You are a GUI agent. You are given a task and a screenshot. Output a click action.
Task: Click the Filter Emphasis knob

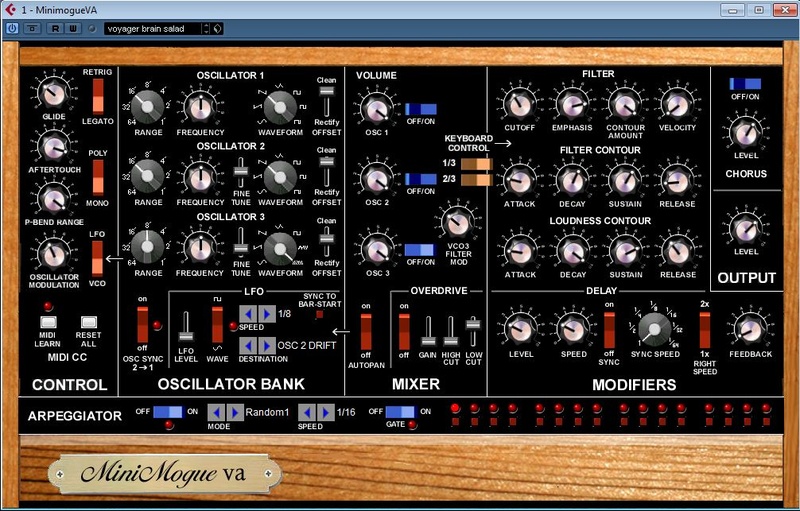572,105
